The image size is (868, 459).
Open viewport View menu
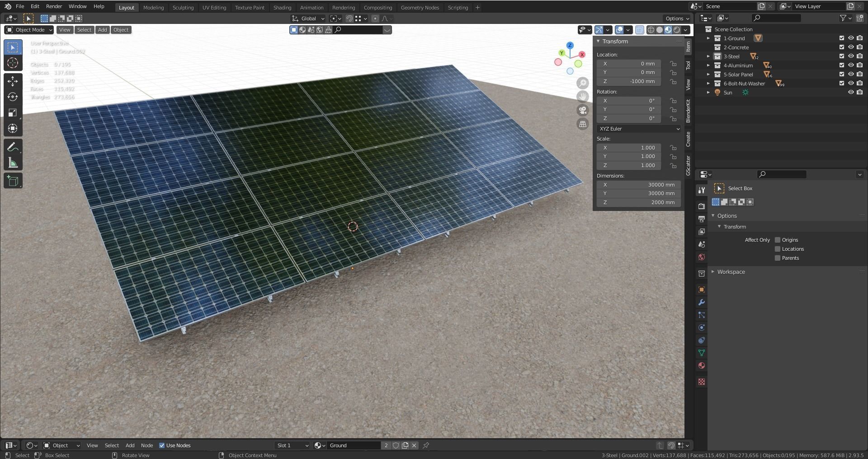(65, 30)
